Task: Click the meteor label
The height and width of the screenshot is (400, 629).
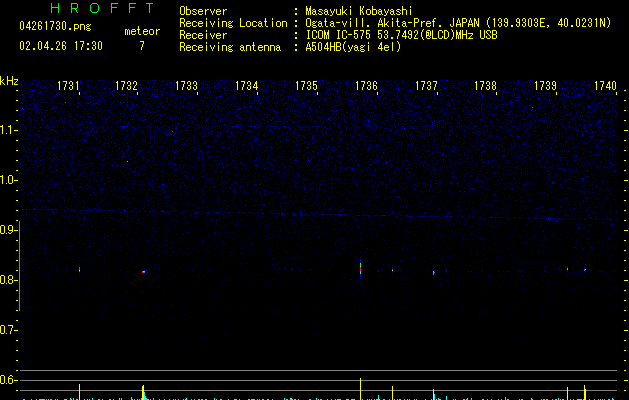Action: point(142,31)
